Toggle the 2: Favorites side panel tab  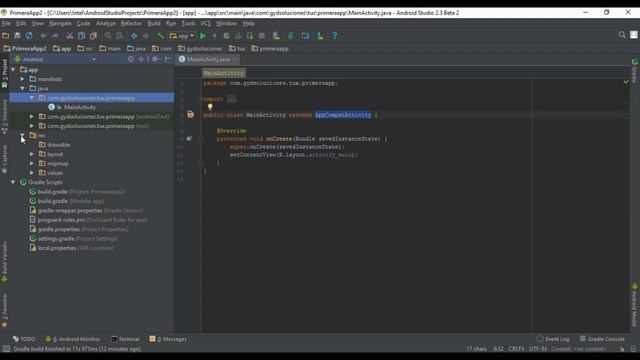[x=4, y=310]
